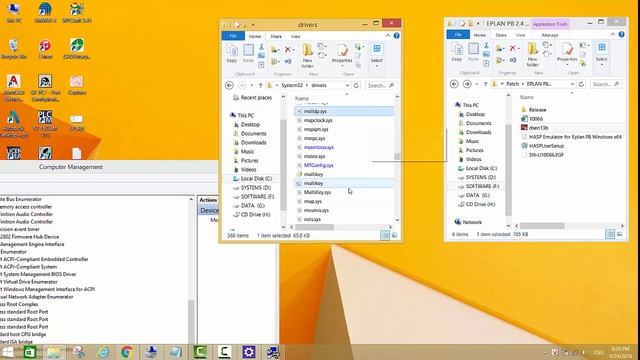
Task: Select the ndis.sys file
Action: click(x=312, y=219)
